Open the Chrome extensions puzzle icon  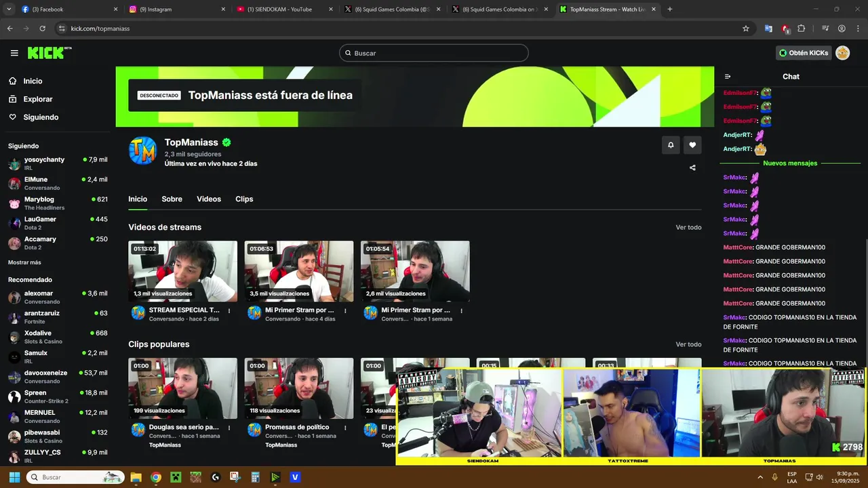(x=802, y=28)
